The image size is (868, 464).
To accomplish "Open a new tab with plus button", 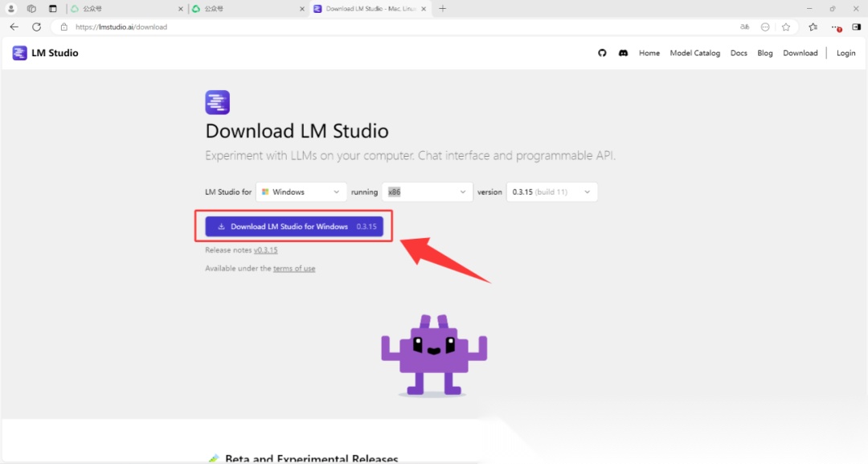I will [442, 8].
